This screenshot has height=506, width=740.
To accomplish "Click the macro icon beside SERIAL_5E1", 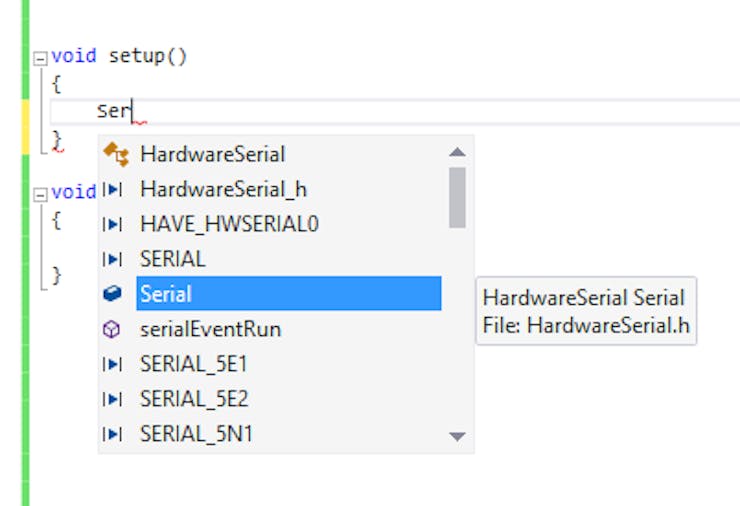I will tap(112, 364).
